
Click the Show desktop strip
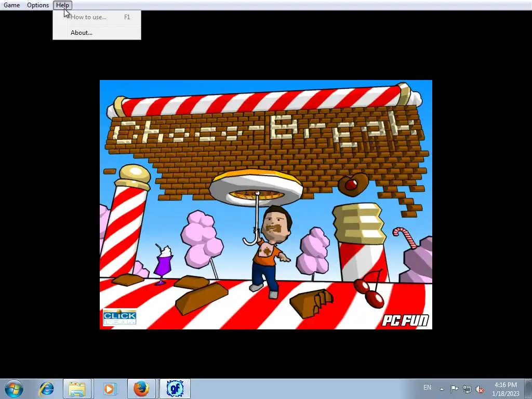pos(529,389)
